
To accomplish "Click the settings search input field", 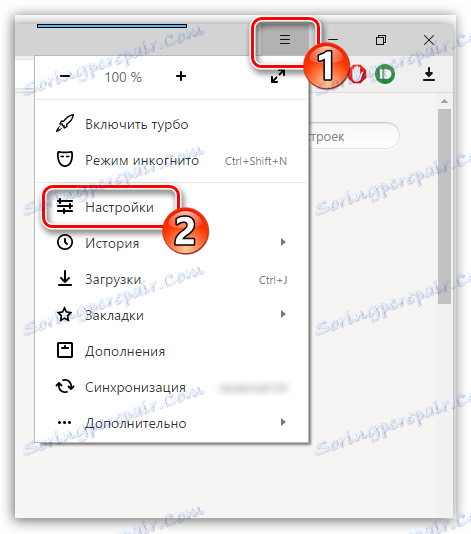I will 353,136.
